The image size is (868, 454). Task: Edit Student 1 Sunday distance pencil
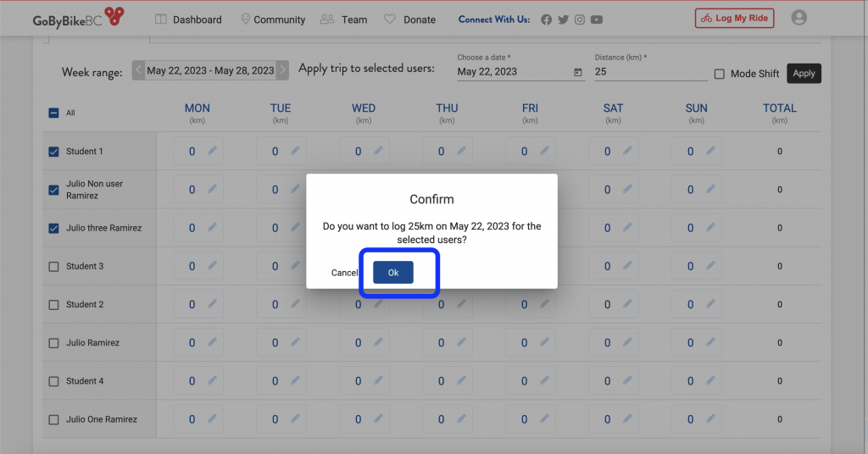coord(711,151)
